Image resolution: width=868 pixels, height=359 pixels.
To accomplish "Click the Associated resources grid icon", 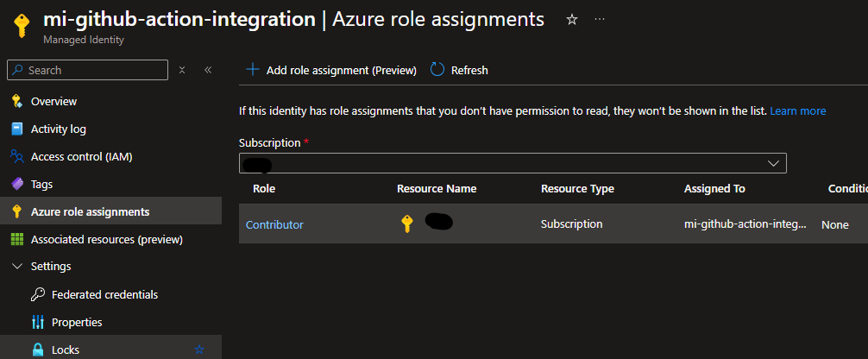I will coord(17,239).
